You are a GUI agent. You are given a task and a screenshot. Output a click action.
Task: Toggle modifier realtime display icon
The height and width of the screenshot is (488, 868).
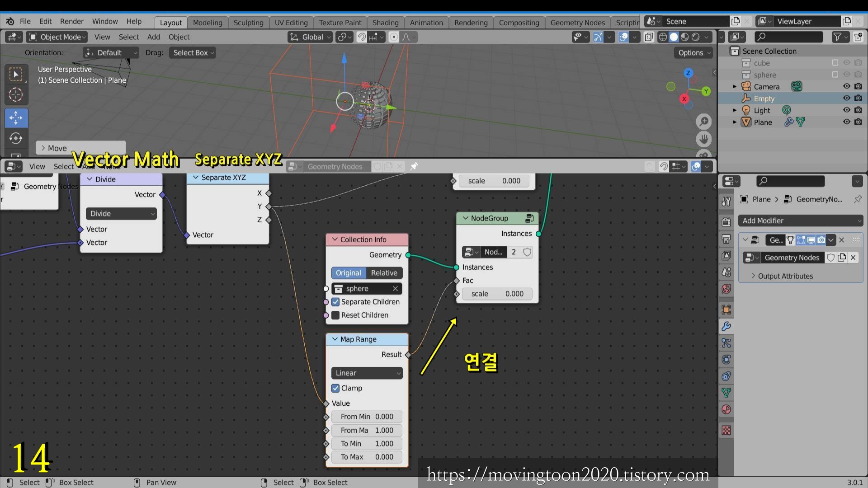811,240
